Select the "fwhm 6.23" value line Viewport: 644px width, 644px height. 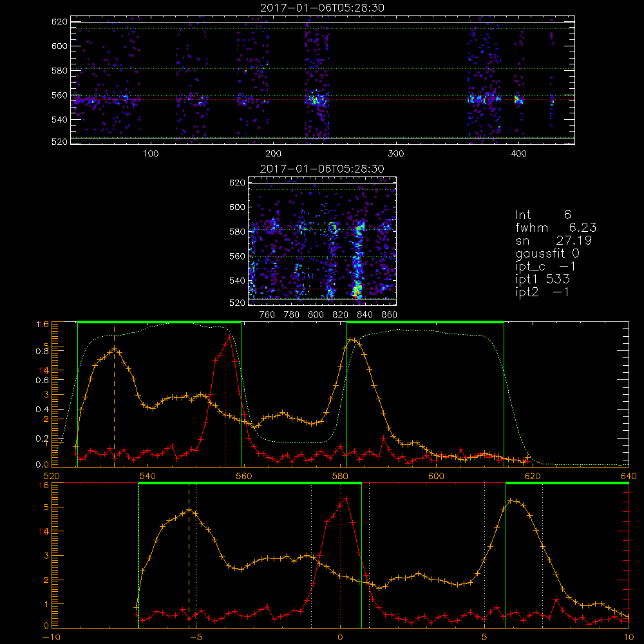pyautogui.click(x=556, y=227)
